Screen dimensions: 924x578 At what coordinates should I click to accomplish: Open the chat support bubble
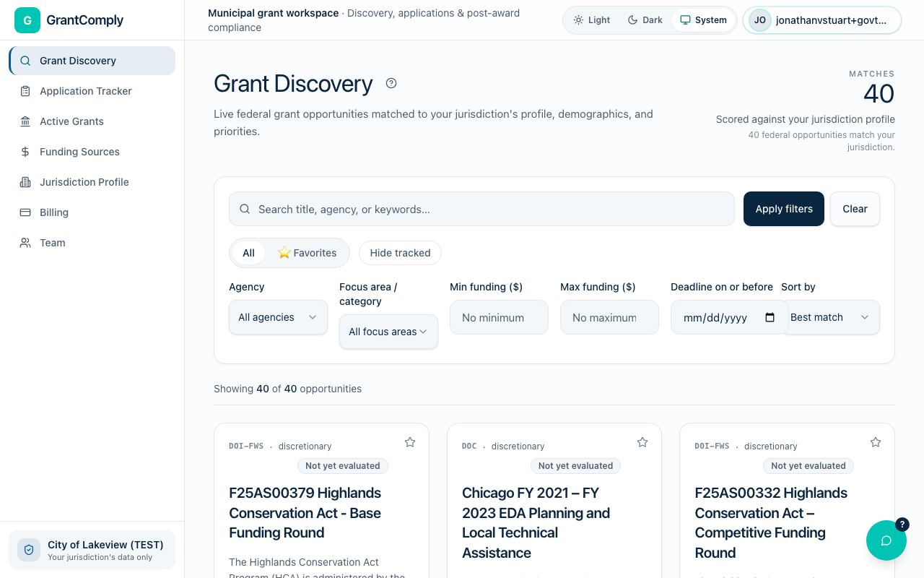click(886, 540)
